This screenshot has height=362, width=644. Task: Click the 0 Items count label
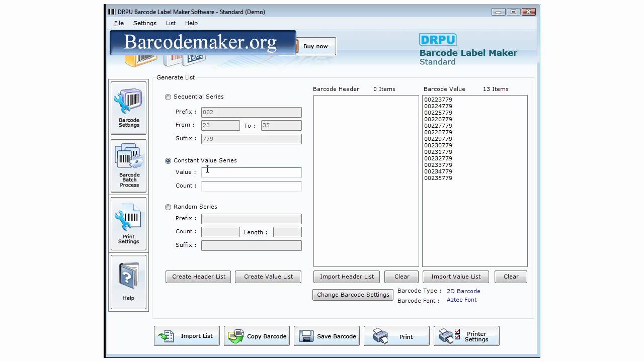click(384, 89)
